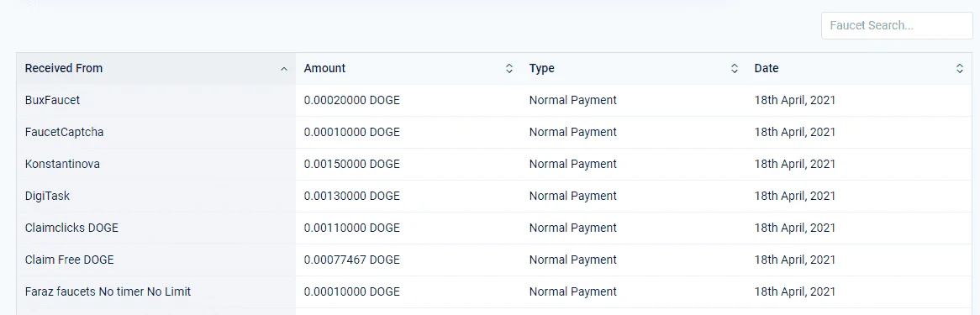Click Normal Payment in Konstantinova row
Screen dimensions: 980x315
pos(572,164)
